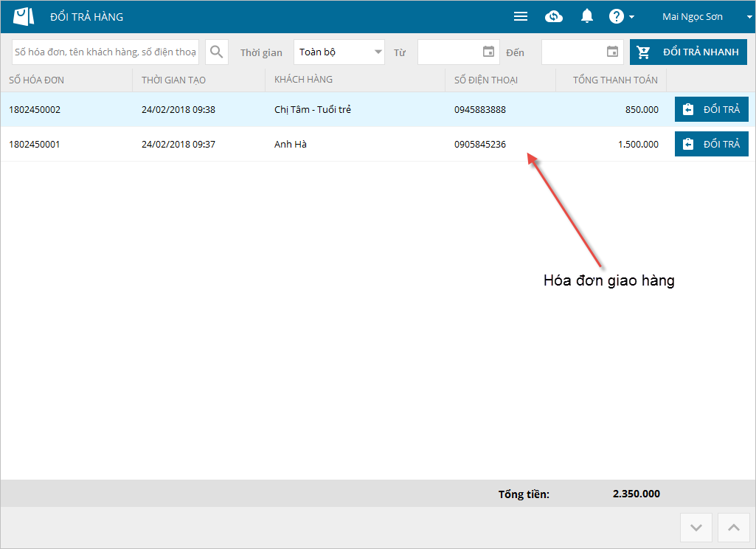Click the cloud sync icon
This screenshot has height=549, width=756.
coord(554,16)
